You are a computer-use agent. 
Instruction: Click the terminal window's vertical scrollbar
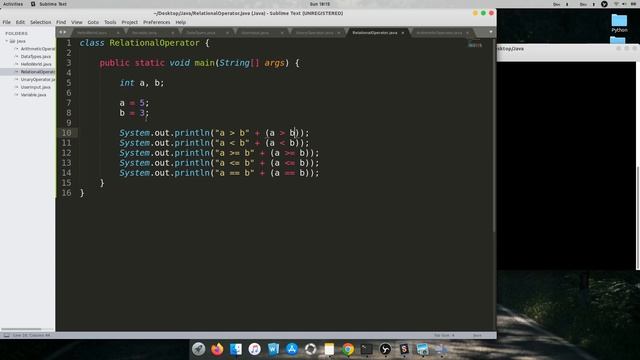[638, 217]
